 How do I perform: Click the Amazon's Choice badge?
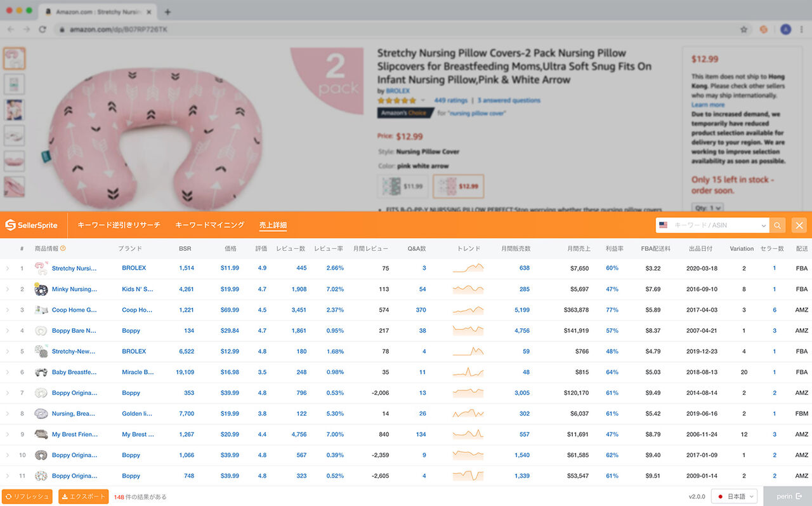[x=405, y=113]
